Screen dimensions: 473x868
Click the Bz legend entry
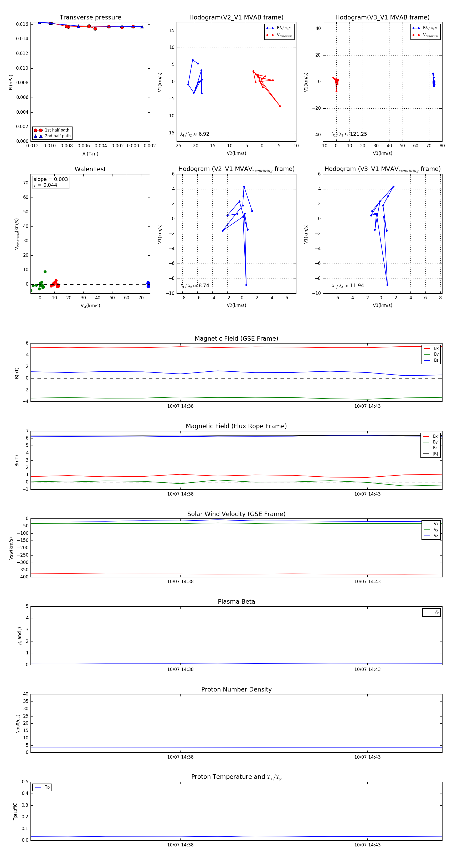(x=431, y=361)
